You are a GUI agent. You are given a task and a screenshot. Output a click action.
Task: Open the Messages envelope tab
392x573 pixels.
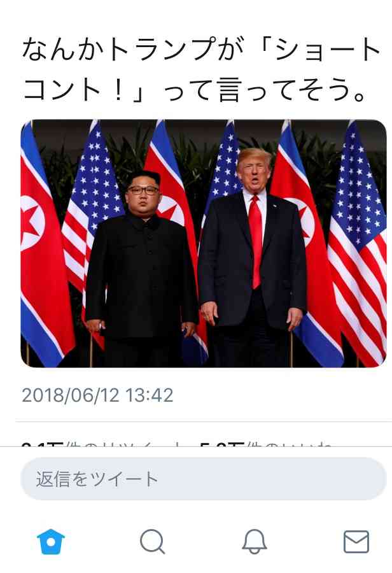(x=356, y=542)
